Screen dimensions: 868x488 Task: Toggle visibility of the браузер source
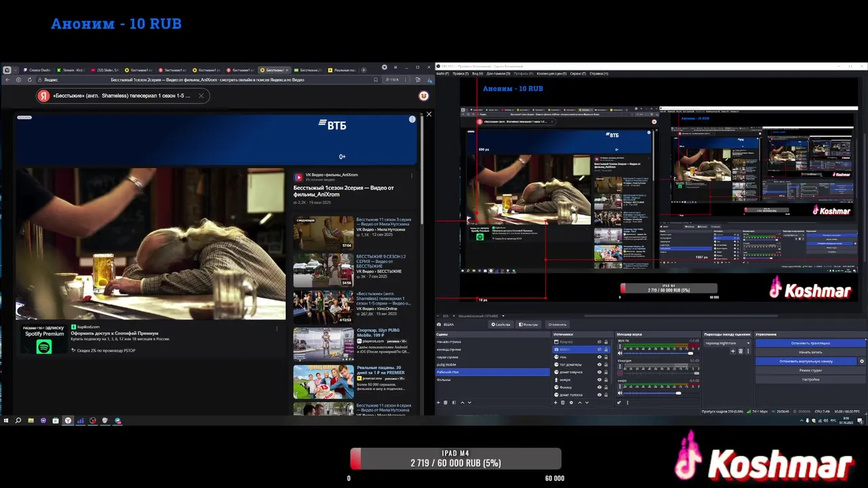click(x=599, y=342)
